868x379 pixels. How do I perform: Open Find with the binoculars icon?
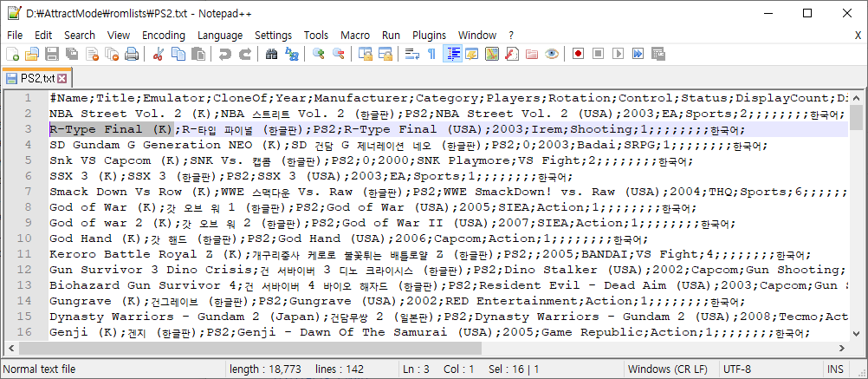click(271, 54)
